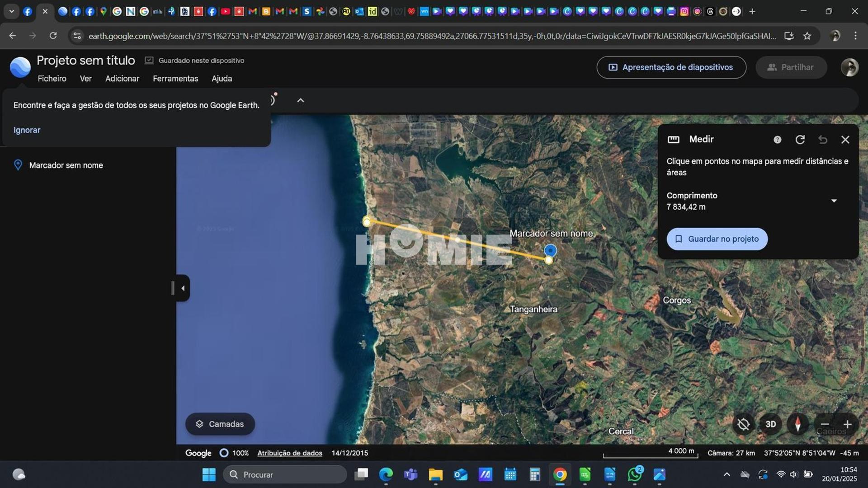The image size is (868, 488).
Task: Toggle the 3D view button
Action: pos(770,424)
